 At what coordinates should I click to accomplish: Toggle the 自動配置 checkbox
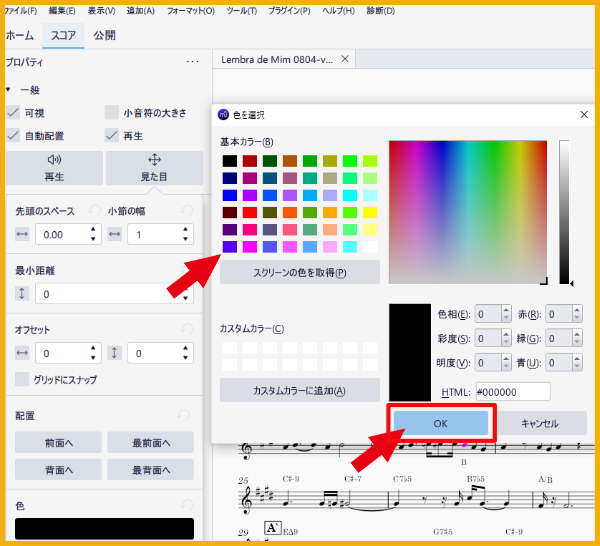tap(13, 135)
